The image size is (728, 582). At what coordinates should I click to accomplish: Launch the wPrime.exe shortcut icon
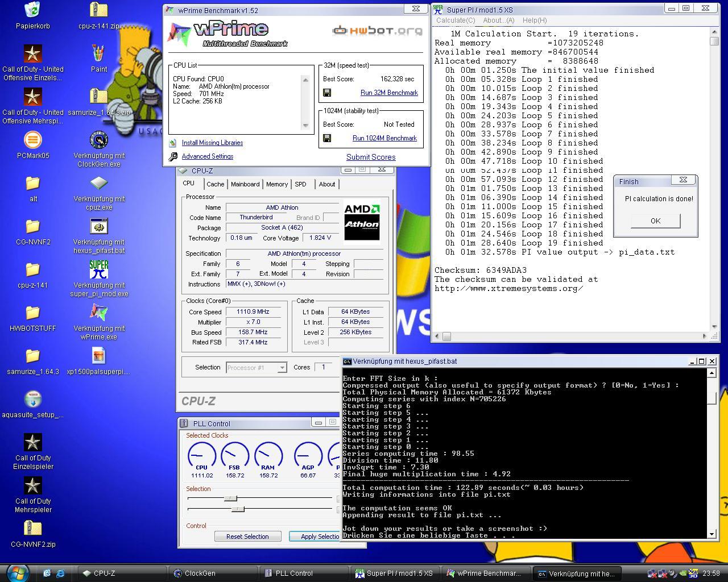pyautogui.click(x=99, y=313)
